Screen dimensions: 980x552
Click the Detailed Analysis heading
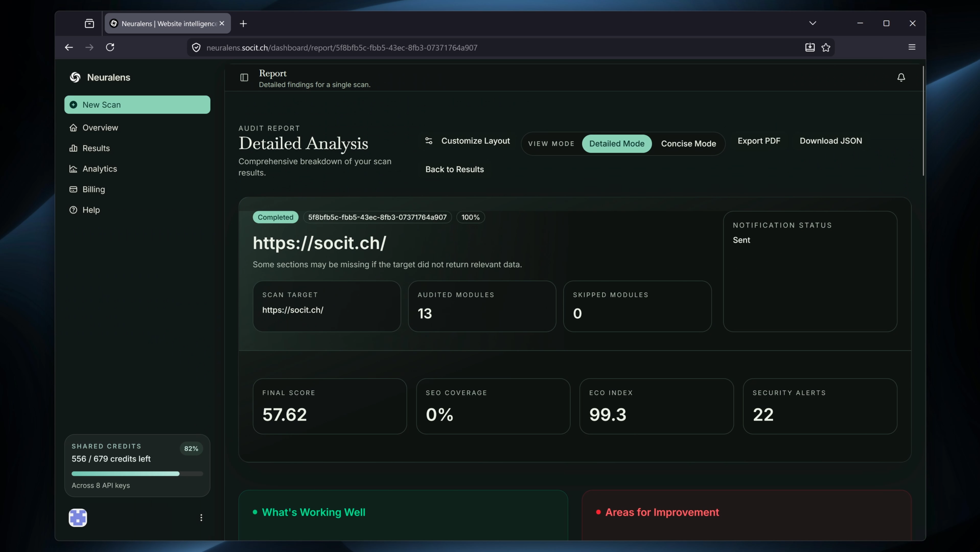pos(303,144)
